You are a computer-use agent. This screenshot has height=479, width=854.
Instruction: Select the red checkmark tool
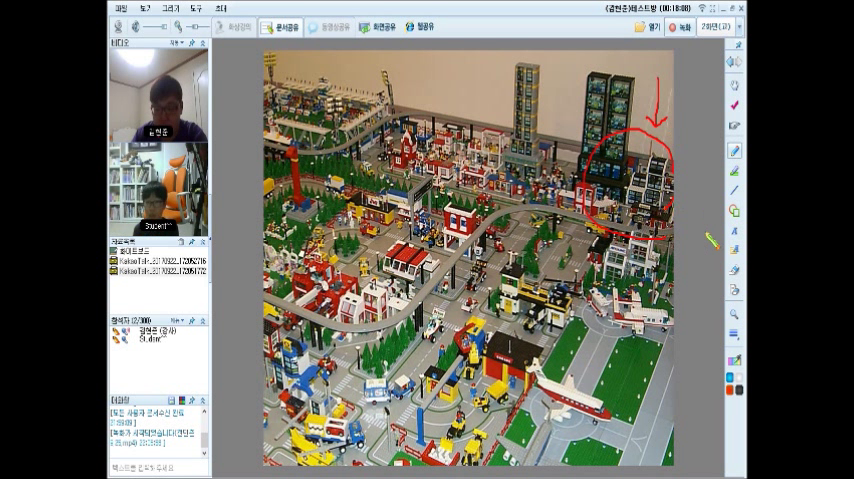coord(734,105)
